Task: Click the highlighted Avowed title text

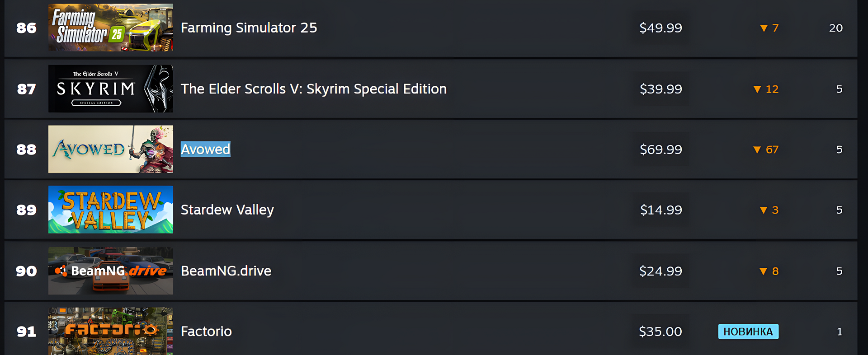Action: pos(205,149)
